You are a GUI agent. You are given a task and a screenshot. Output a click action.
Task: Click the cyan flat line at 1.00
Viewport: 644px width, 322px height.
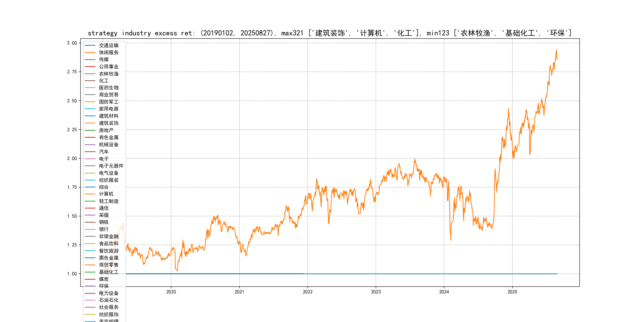(425, 274)
